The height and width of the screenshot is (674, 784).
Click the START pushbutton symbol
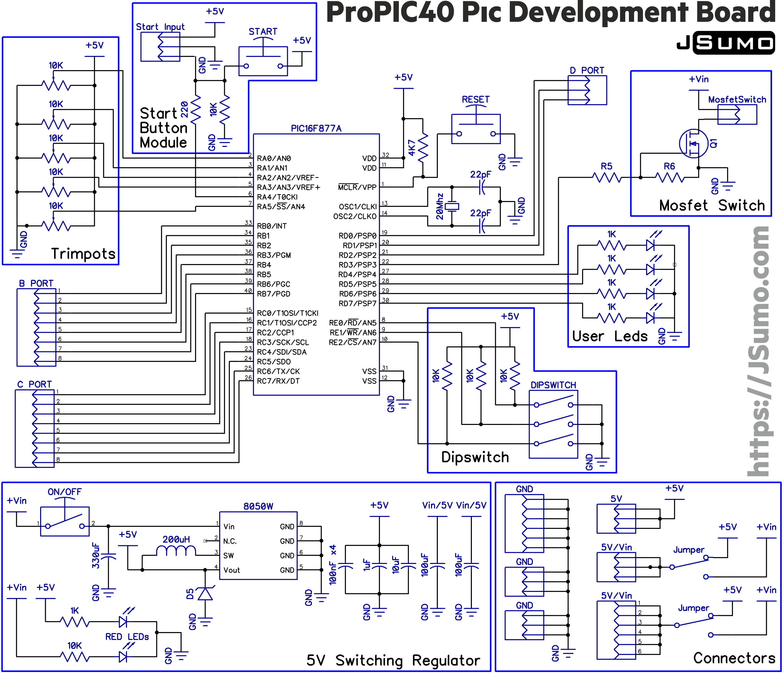[x=263, y=61]
